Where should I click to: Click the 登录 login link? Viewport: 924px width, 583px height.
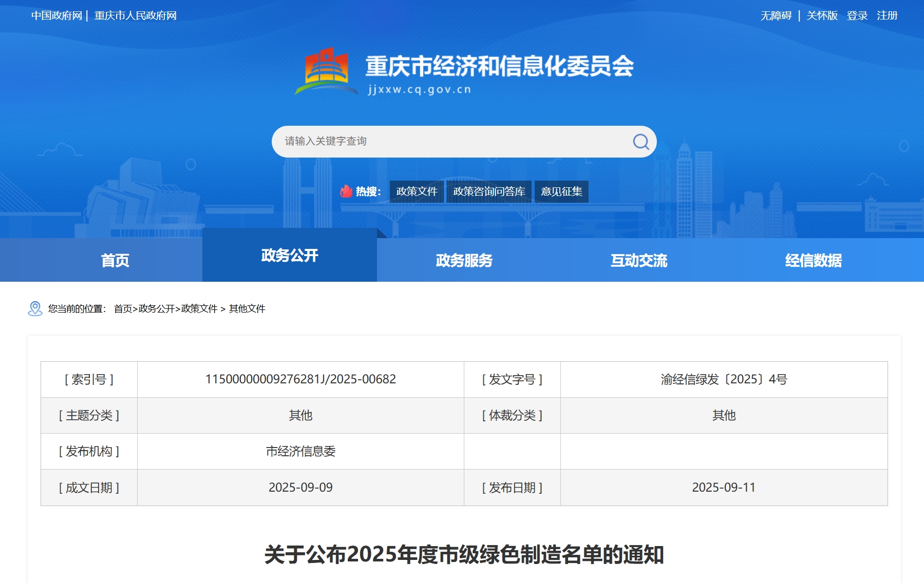pos(857,16)
